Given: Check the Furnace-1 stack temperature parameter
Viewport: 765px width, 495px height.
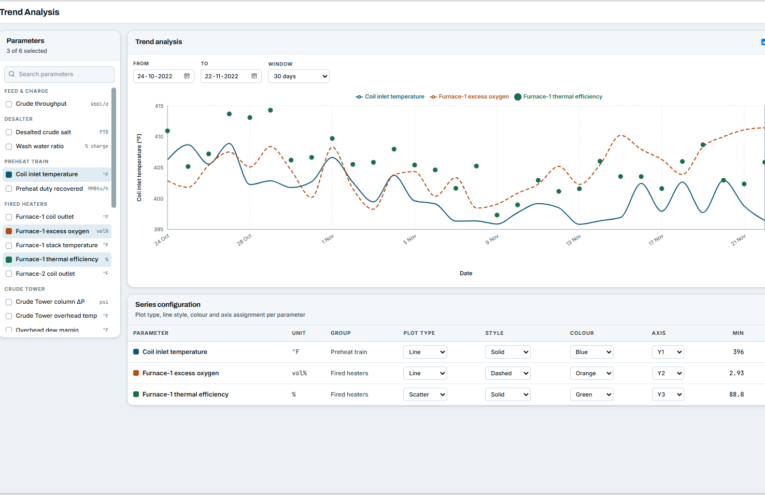Looking at the screenshot, I should (9, 245).
